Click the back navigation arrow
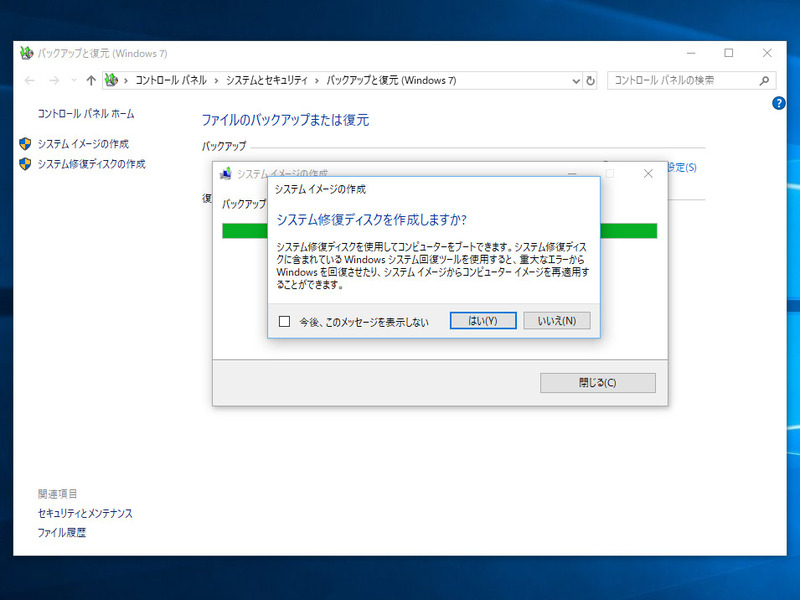This screenshot has height=600, width=800. point(30,81)
